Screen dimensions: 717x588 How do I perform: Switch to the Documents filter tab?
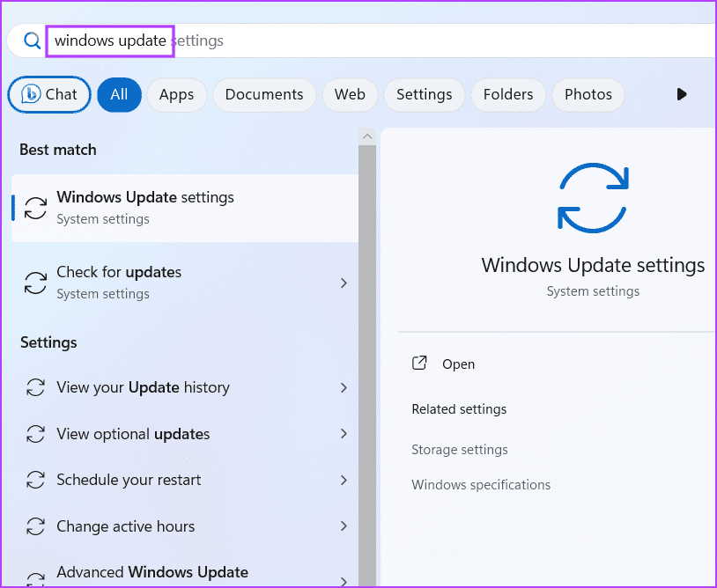point(264,94)
